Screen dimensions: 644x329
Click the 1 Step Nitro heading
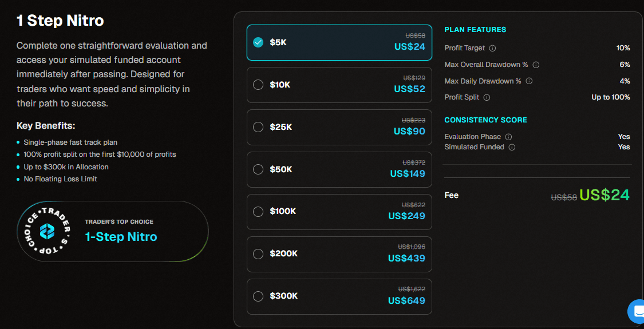pos(60,21)
